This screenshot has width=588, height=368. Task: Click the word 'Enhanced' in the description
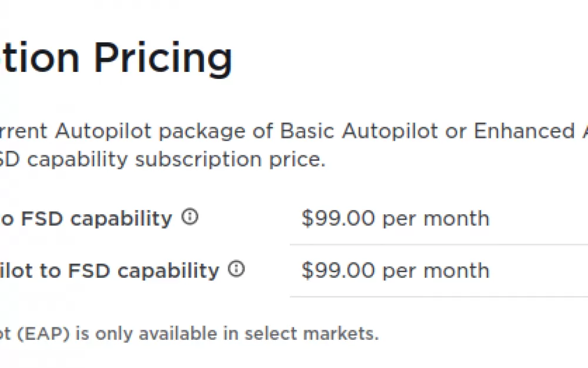point(524,131)
